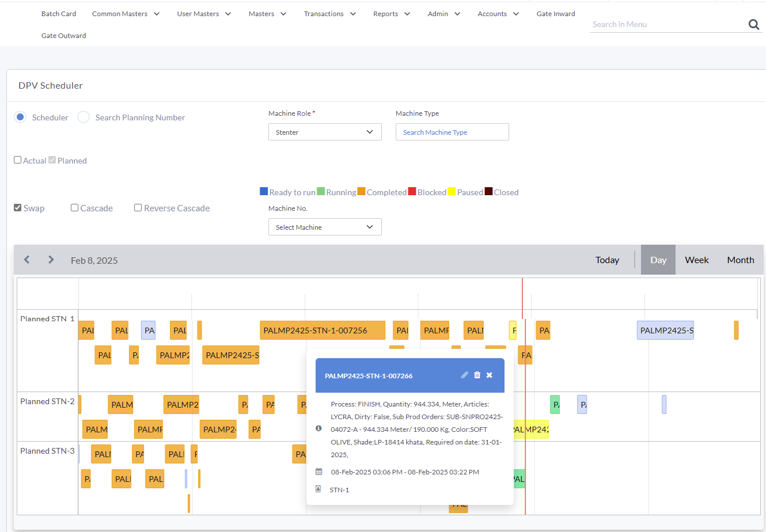This screenshot has width=766, height=532.
Task: Go to next day with right arrow
Action: click(51, 260)
